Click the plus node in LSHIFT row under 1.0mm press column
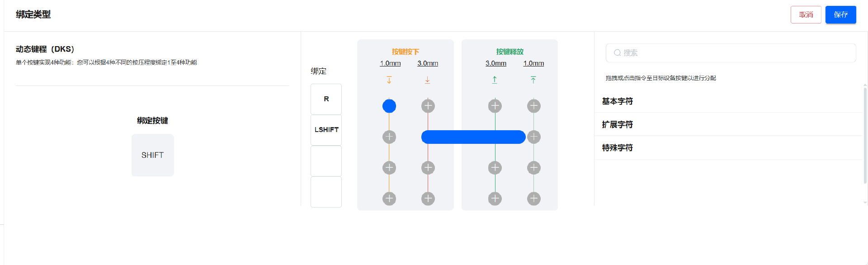Image resolution: width=868 pixels, height=265 pixels. tap(389, 137)
